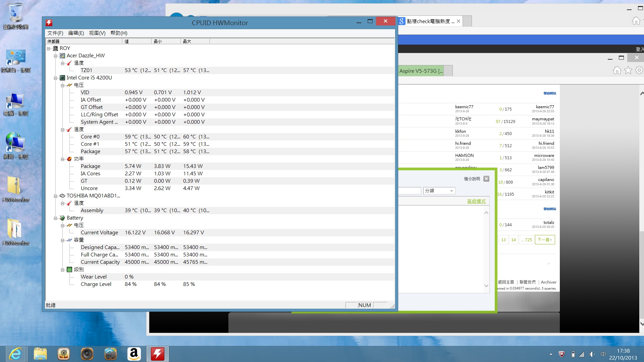This screenshot has width=644, height=362.
Task: Click the 下一頁 next page button
Action: click(545, 240)
